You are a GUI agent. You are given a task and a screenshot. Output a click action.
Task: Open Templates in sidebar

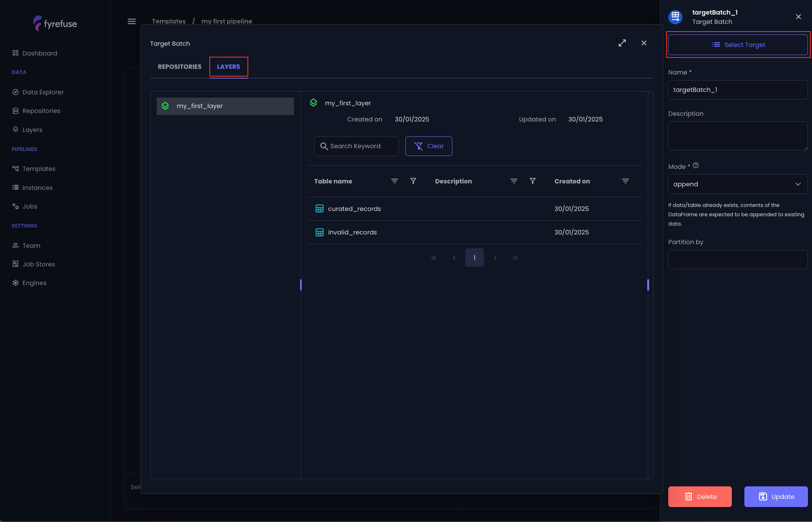(x=34, y=168)
